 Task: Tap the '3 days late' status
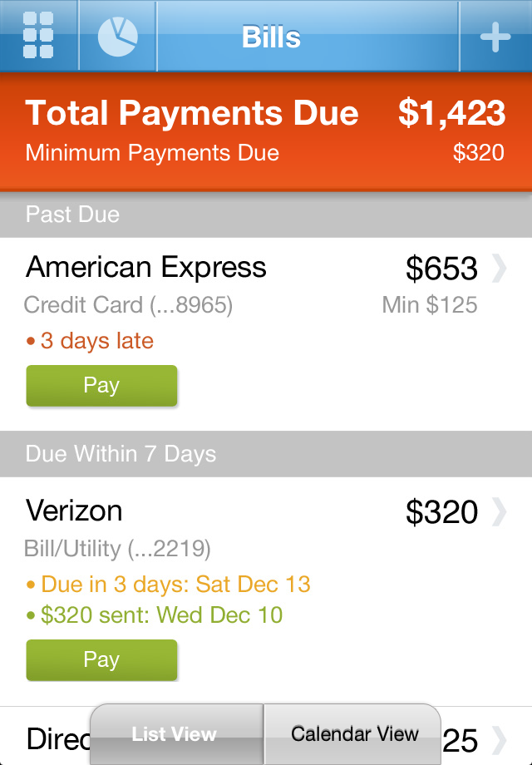pos(96,341)
